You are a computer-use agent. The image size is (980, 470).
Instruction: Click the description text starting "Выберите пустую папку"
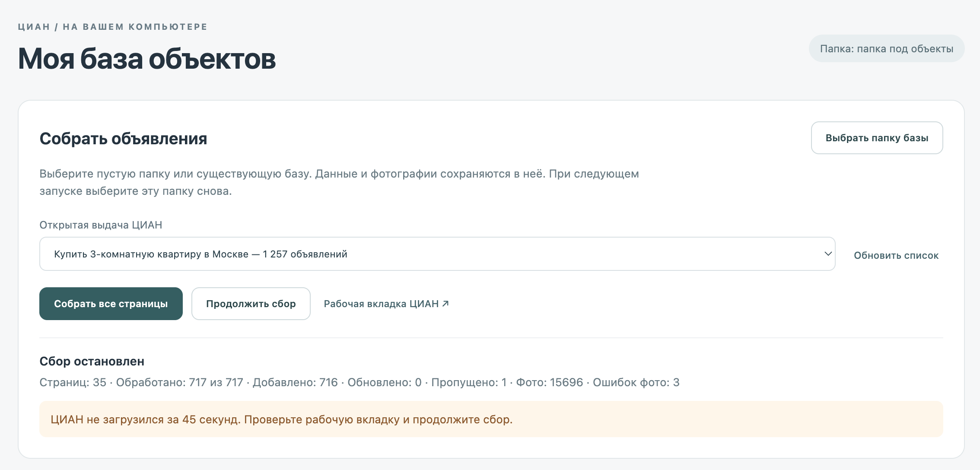(339, 182)
